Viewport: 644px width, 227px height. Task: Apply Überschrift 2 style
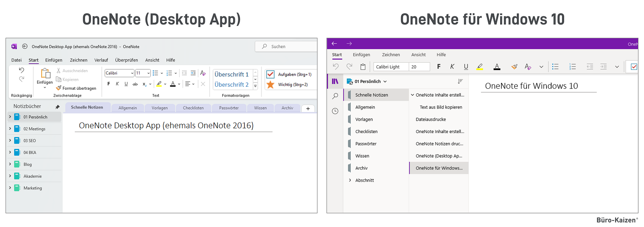pos(231,85)
